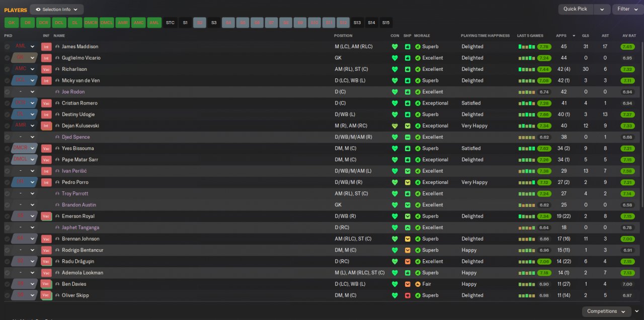Select the AML slot in the position bar
Screen dimensions: 644x320
click(154, 23)
